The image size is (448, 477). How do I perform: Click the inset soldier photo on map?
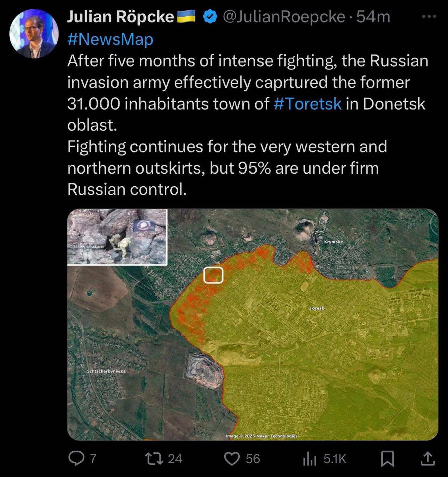click(117, 237)
